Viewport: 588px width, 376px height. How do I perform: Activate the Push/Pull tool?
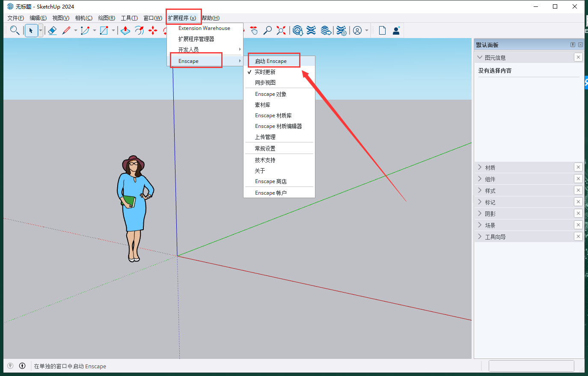(x=125, y=30)
